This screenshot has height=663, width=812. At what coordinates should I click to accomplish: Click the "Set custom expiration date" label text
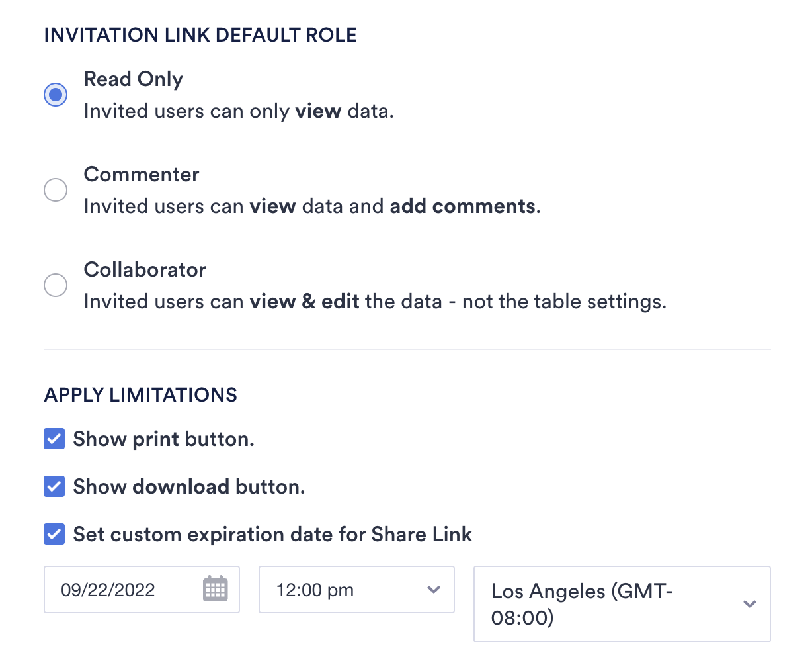[272, 534]
